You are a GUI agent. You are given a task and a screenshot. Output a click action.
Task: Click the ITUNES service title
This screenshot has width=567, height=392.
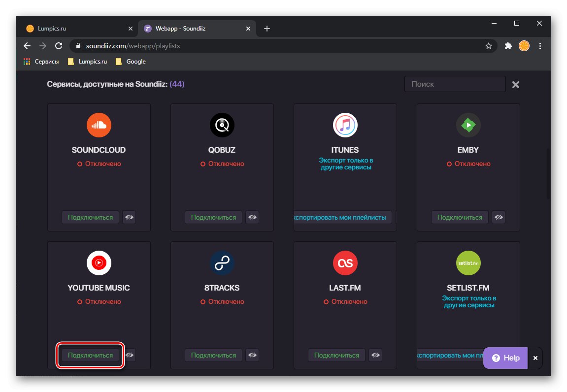coord(345,150)
